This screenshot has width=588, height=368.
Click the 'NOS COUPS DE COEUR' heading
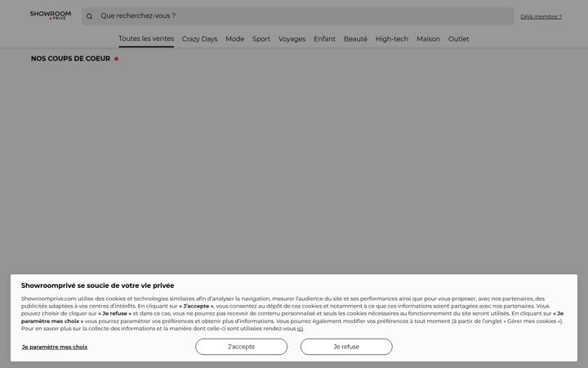[x=70, y=59]
